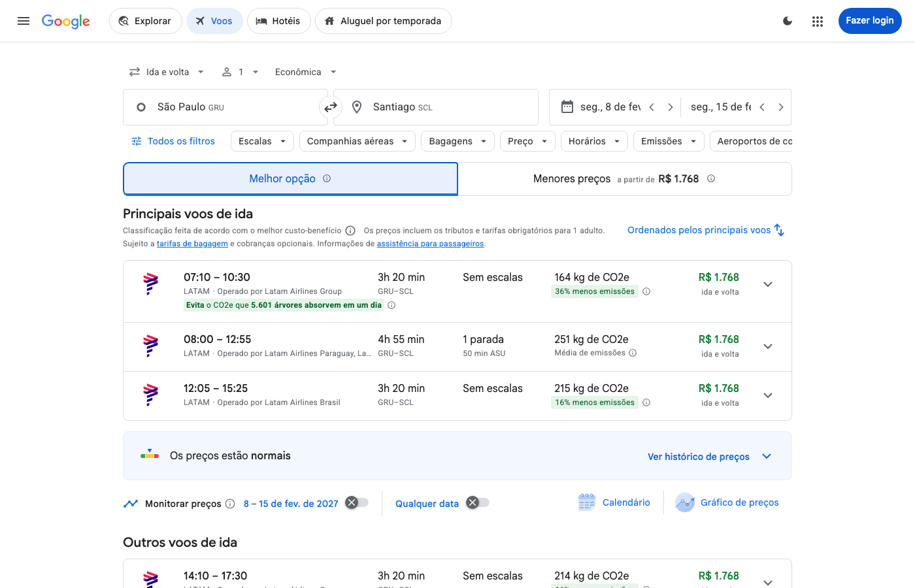The image size is (915, 588).
Task: Open assistência para passageiros link
Action: (430, 244)
